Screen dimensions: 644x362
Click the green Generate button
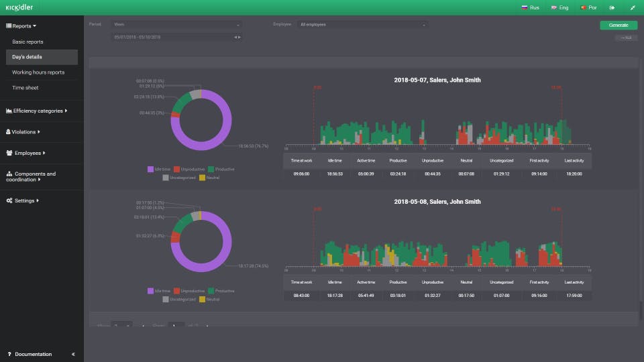[619, 25]
